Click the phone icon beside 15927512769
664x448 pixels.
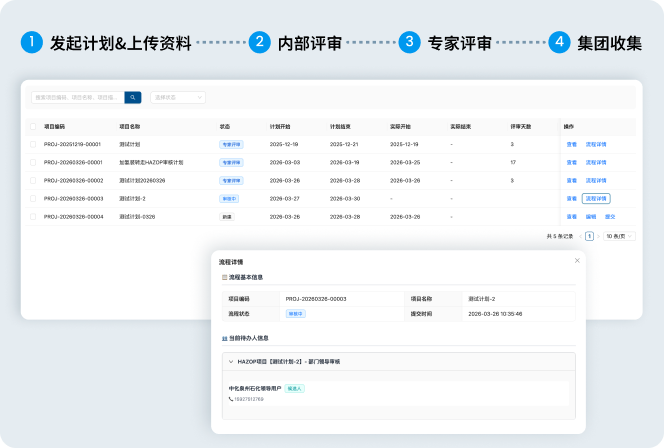point(230,400)
